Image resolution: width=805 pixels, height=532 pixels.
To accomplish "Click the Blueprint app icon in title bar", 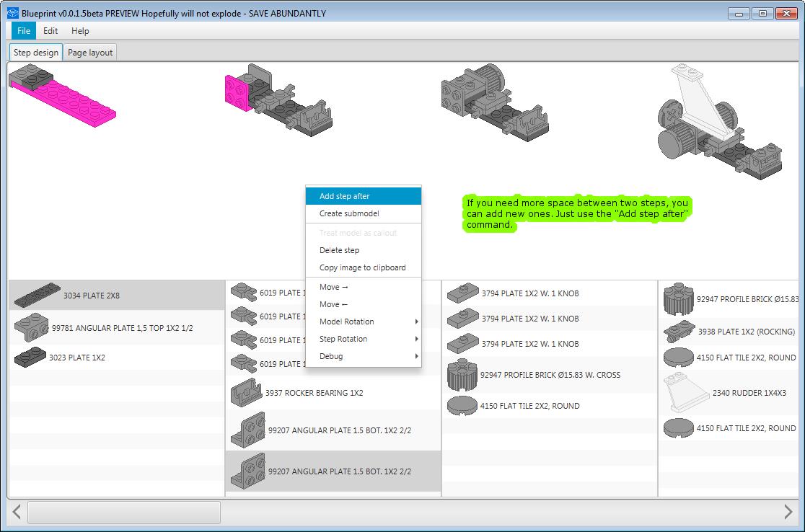I will click(x=12, y=13).
